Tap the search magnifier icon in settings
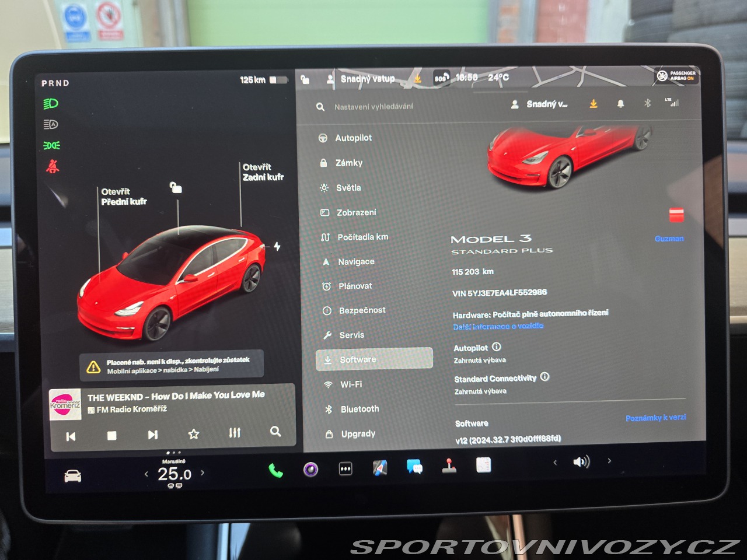This screenshot has width=747, height=560. pyautogui.click(x=320, y=107)
